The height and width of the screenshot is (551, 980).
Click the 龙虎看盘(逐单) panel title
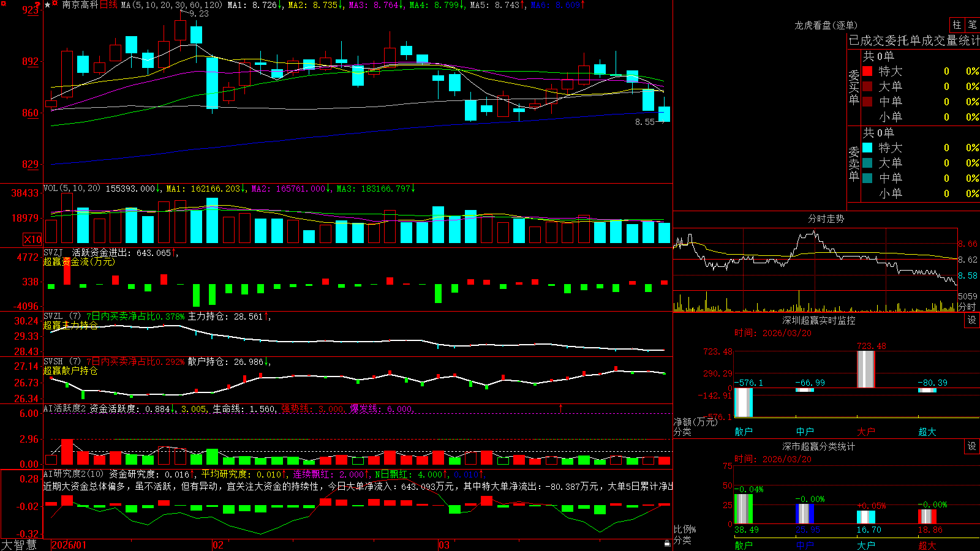click(x=826, y=25)
